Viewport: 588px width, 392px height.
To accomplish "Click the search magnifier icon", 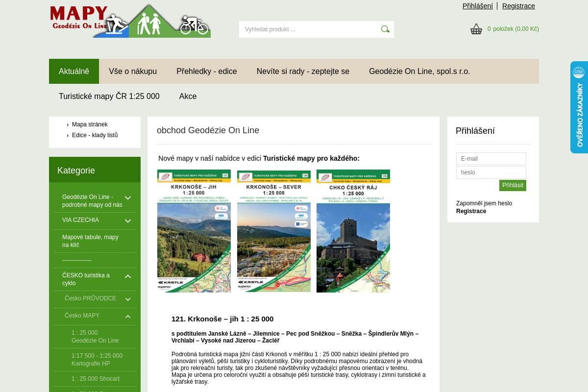I will click(x=385, y=29).
